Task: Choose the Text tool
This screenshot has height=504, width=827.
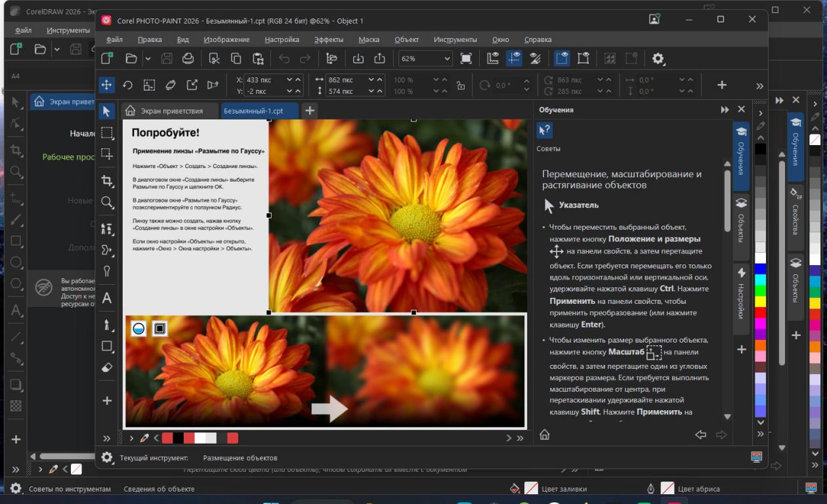Action: tap(107, 299)
